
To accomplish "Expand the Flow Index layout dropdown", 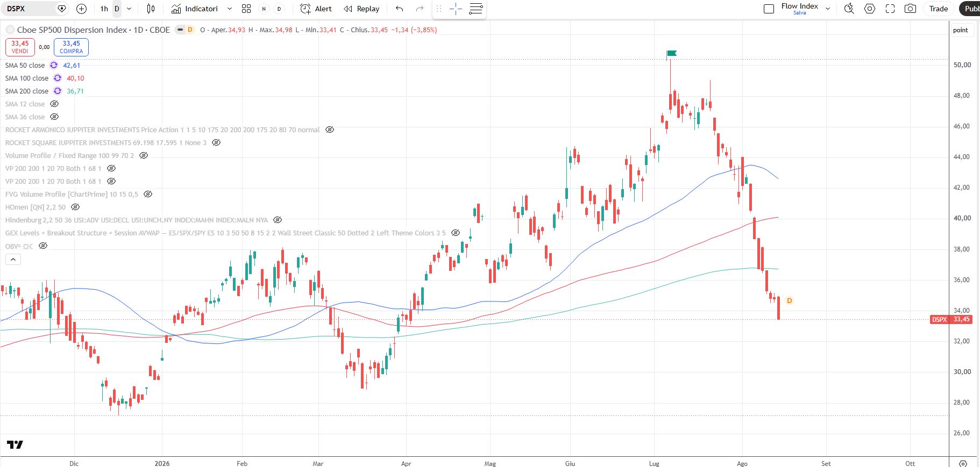I will [x=828, y=9].
